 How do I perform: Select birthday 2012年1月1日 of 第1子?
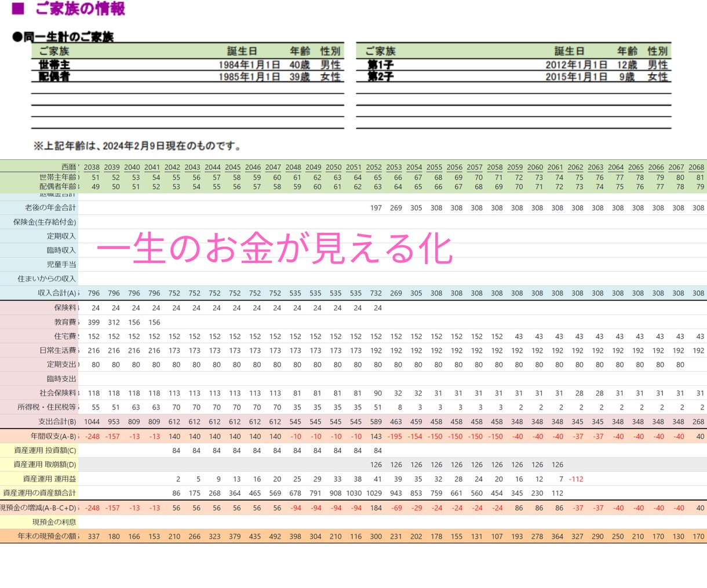(576, 65)
